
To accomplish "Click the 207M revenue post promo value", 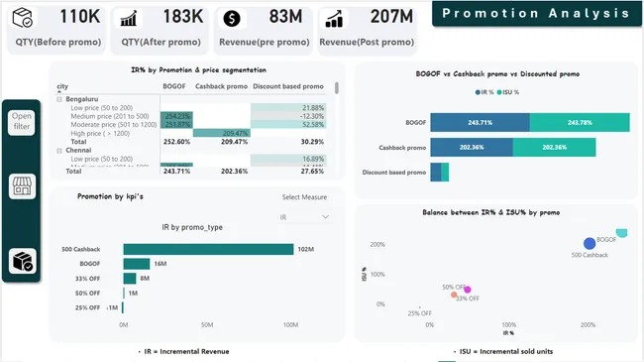I will click(x=391, y=17).
